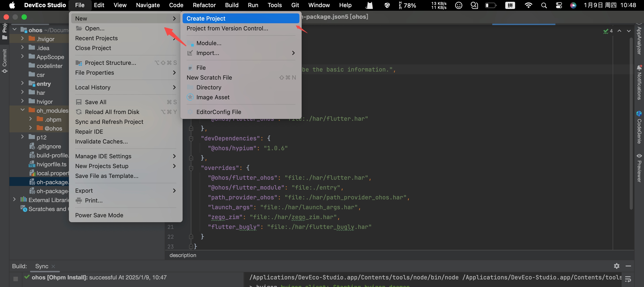Expand the .ohpm folder
This screenshot has width=644, height=287.
30,119
